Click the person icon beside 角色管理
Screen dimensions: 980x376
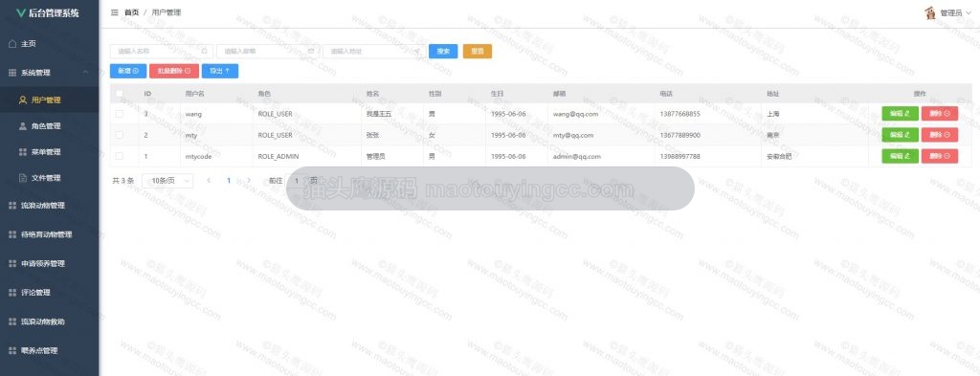pyautogui.click(x=23, y=125)
